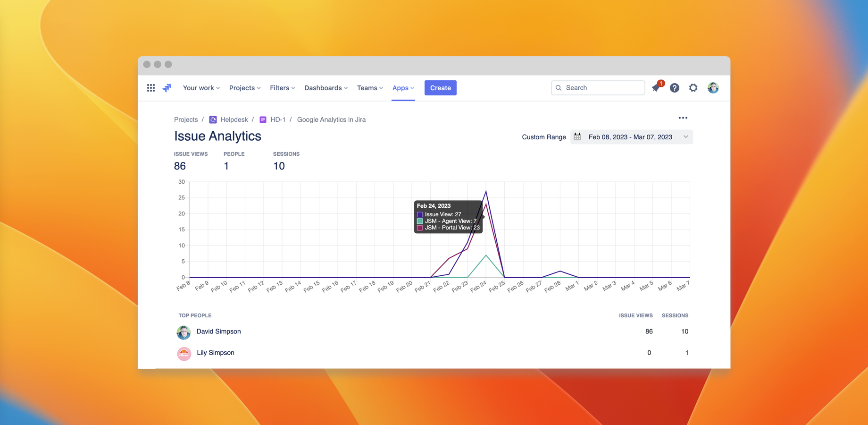
Task: Click Lily Simpson's avatar
Action: (184, 353)
